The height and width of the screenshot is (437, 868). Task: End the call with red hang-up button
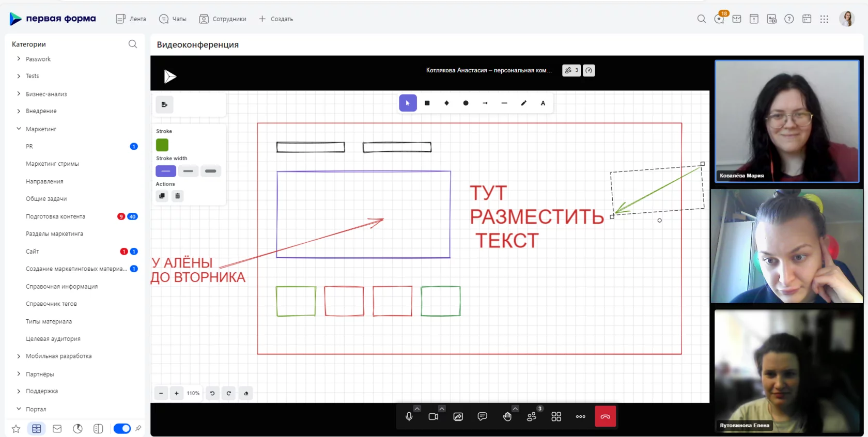(x=605, y=416)
